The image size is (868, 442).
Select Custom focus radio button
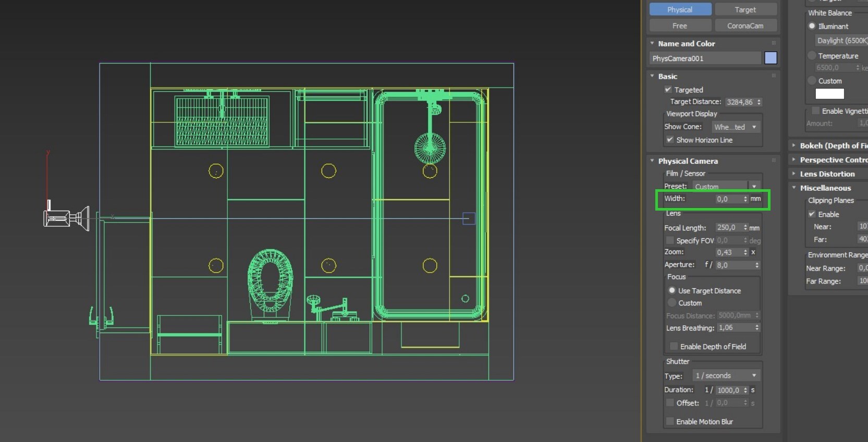[672, 303]
